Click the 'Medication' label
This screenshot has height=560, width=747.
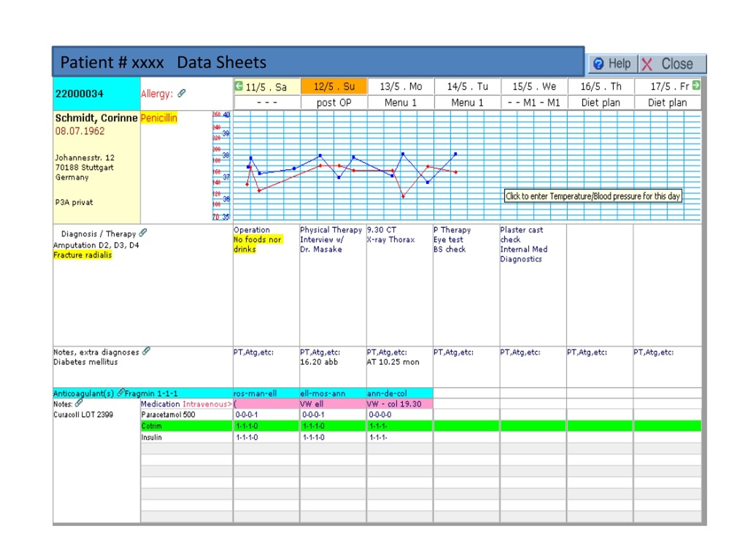160,404
